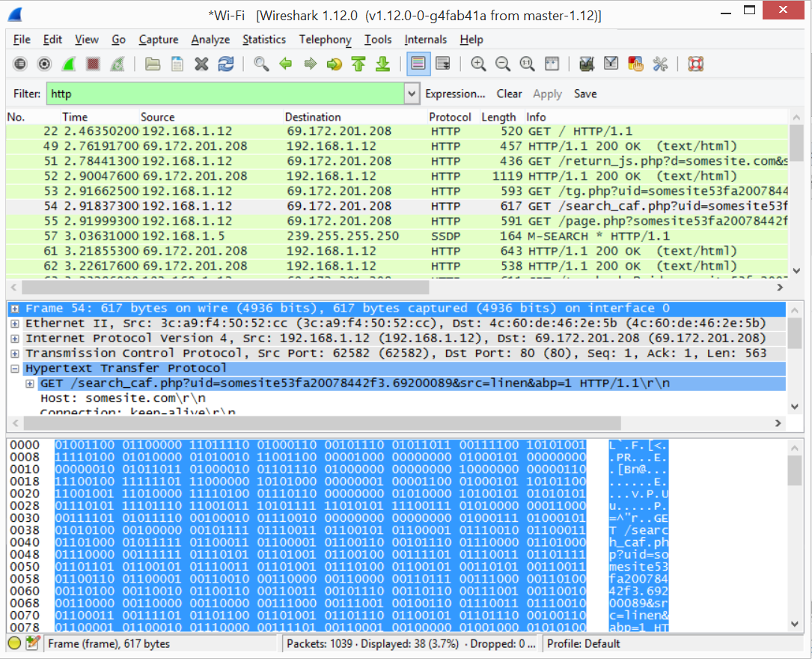Select packet 55 GET /page.php row
Viewport: 812px width, 659px height.
tap(397, 221)
